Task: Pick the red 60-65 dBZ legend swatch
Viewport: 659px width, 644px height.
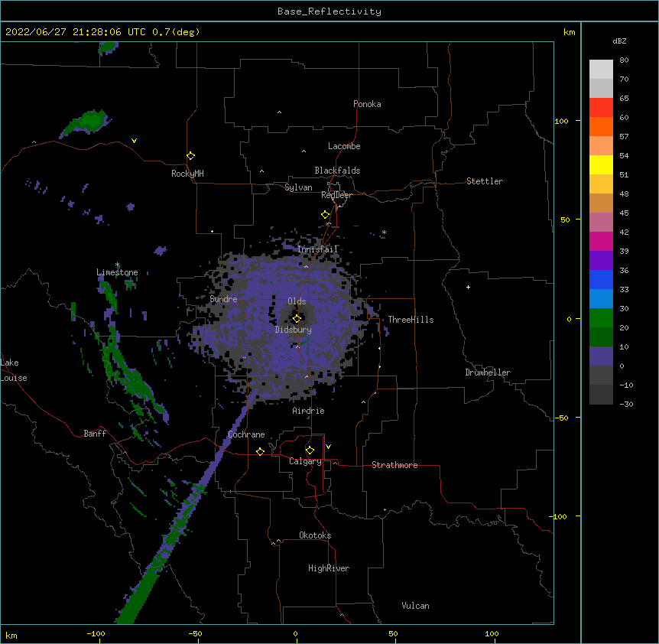Action: point(601,108)
